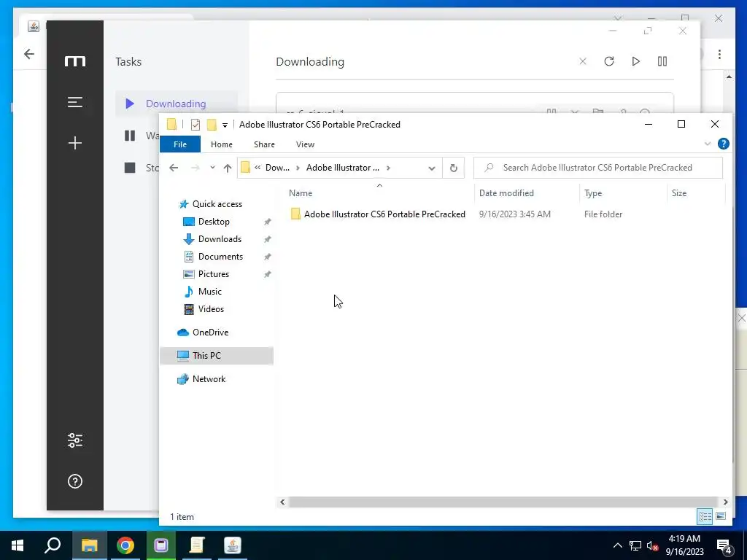
Task: Open the File tab in File Explorer
Action: pos(180,144)
